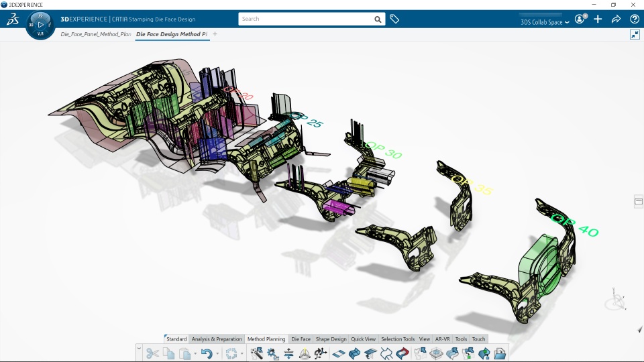Open the AR-VR tab

tap(442, 339)
